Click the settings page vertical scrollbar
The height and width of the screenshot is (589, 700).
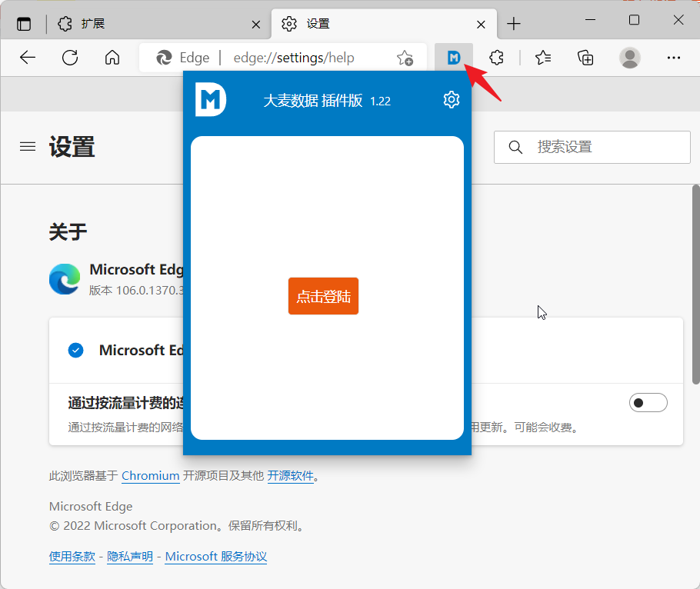(695, 285)
